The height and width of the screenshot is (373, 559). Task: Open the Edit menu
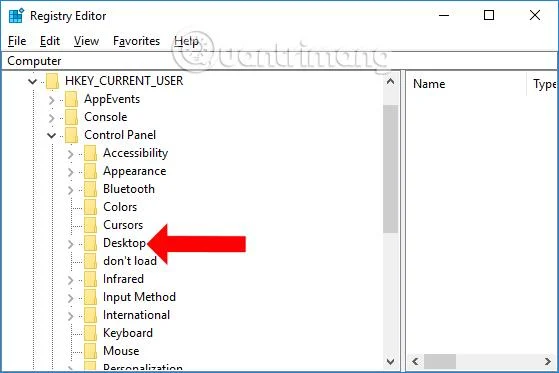50,41
